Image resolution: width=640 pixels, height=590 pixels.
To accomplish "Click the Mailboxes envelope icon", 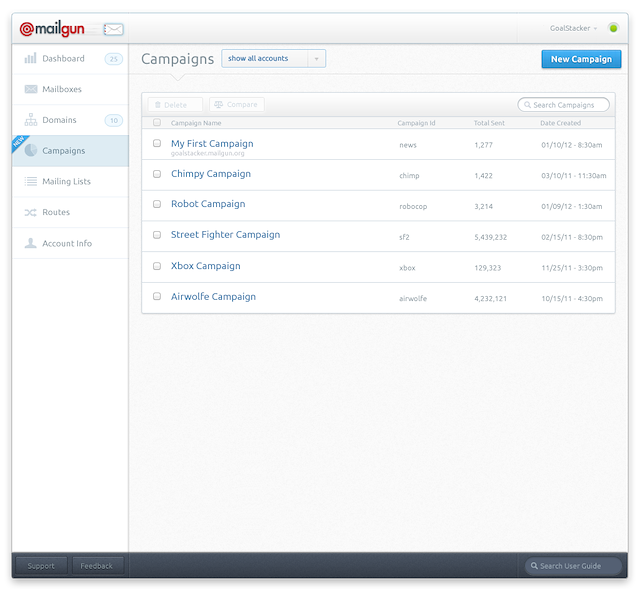I will coord(31,90).
